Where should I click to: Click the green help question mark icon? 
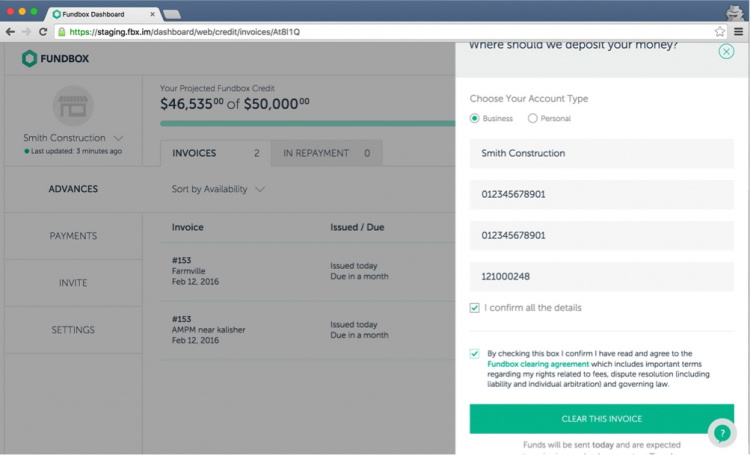(x=722, y=433)
